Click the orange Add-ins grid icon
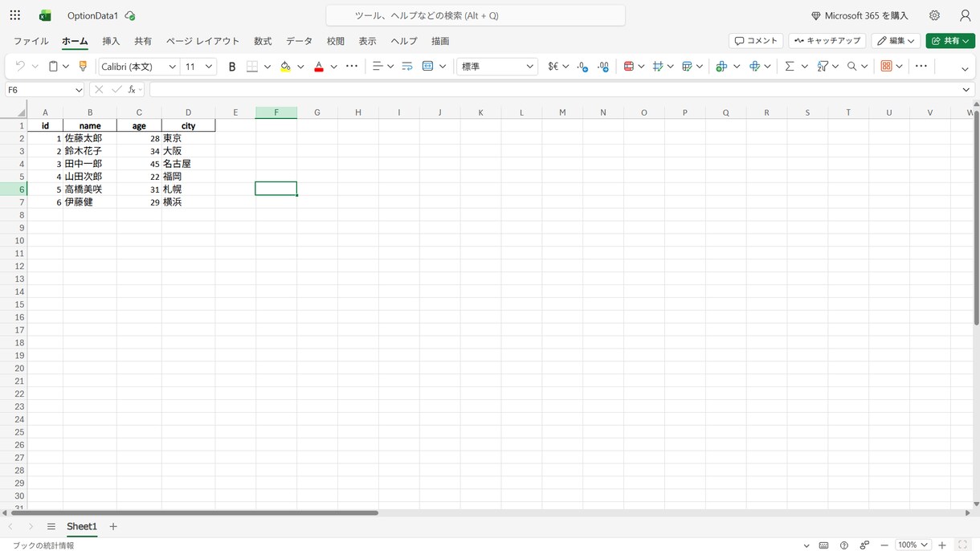The width and height of the screenshot is (980, 551). click(x=887, y=67)
